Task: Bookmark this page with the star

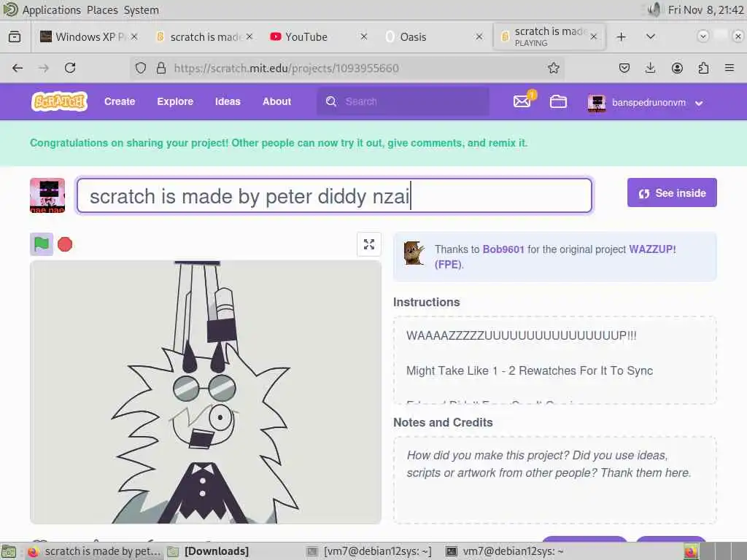Action: pyautogui.click(x=553, y=68)
